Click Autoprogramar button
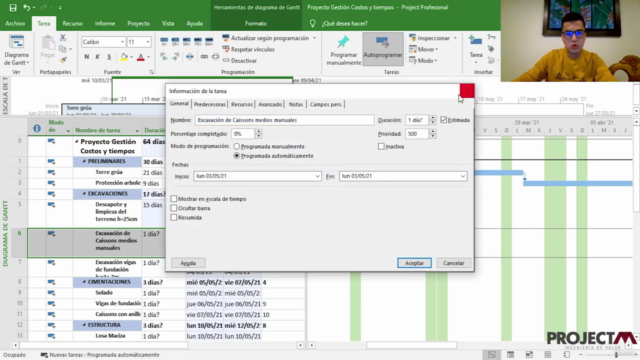This screenshot has height=360, width=640. (382, 49)
